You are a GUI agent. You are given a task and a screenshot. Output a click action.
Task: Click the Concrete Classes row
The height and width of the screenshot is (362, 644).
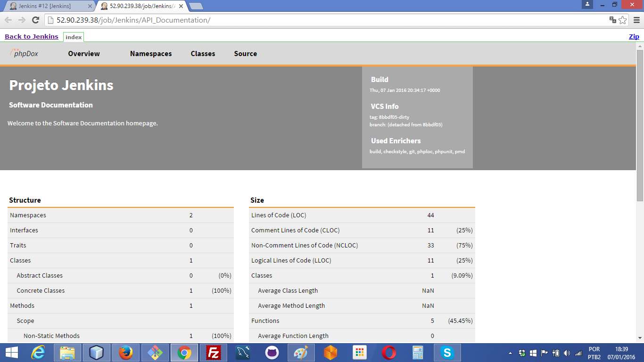click(x=121, y=291)
